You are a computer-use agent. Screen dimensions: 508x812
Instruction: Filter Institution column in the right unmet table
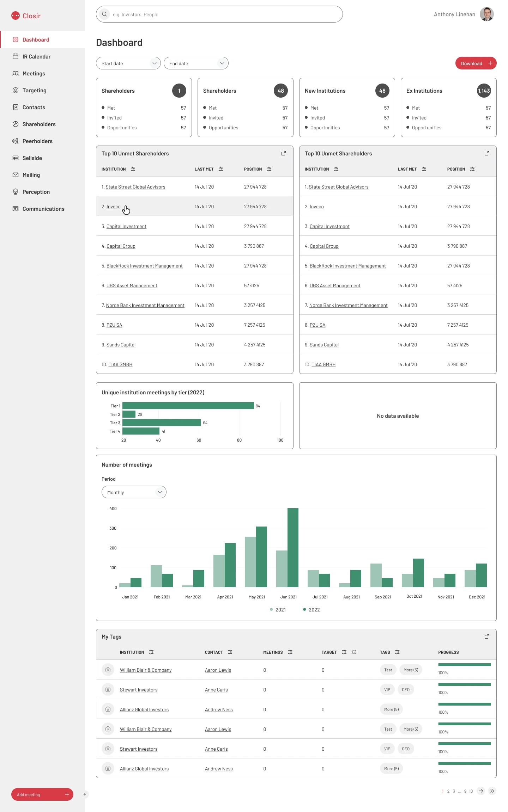pos(336,169)
